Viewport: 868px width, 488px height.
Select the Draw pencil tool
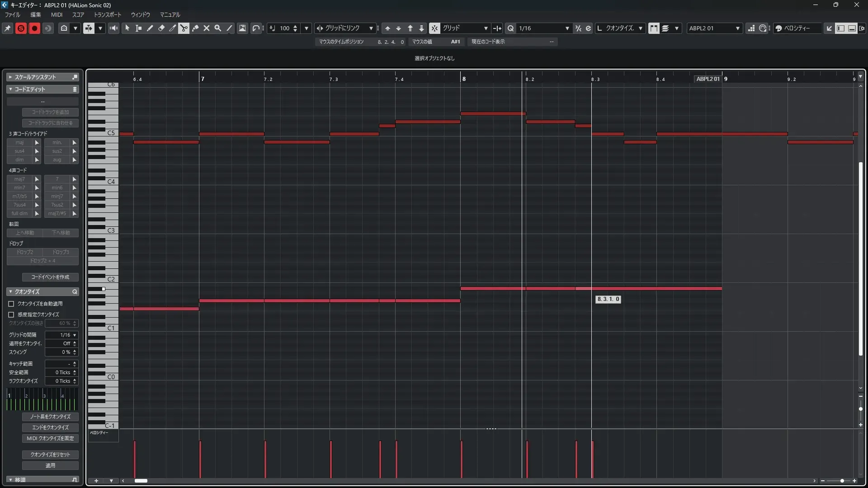pos(150,28)
